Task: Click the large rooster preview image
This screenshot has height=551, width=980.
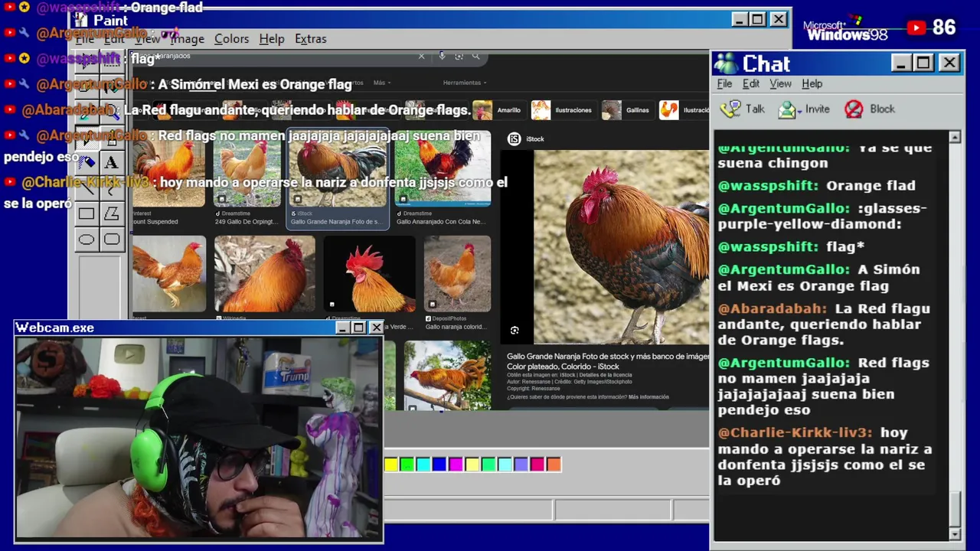Action: pos(621,247)
